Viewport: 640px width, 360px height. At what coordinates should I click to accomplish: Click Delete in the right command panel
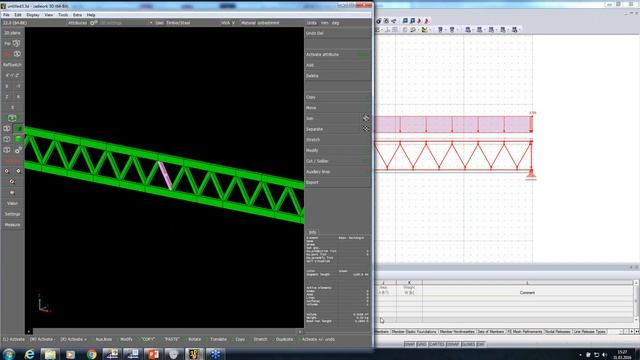tap(338, 76)
